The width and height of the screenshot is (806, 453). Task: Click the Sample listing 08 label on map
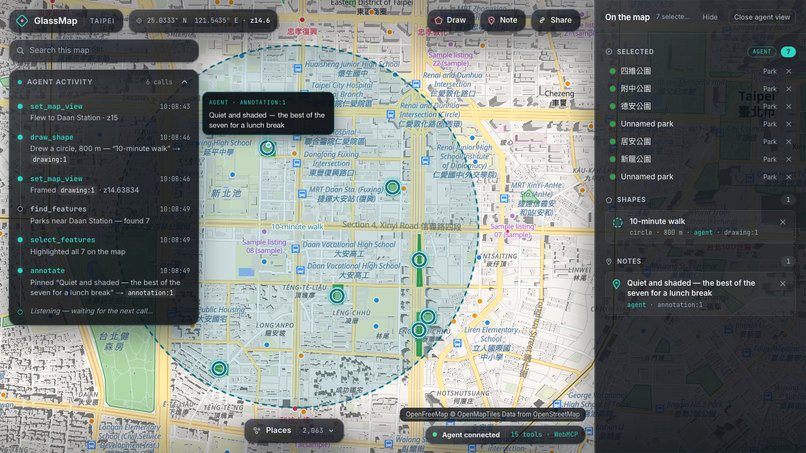264,246
